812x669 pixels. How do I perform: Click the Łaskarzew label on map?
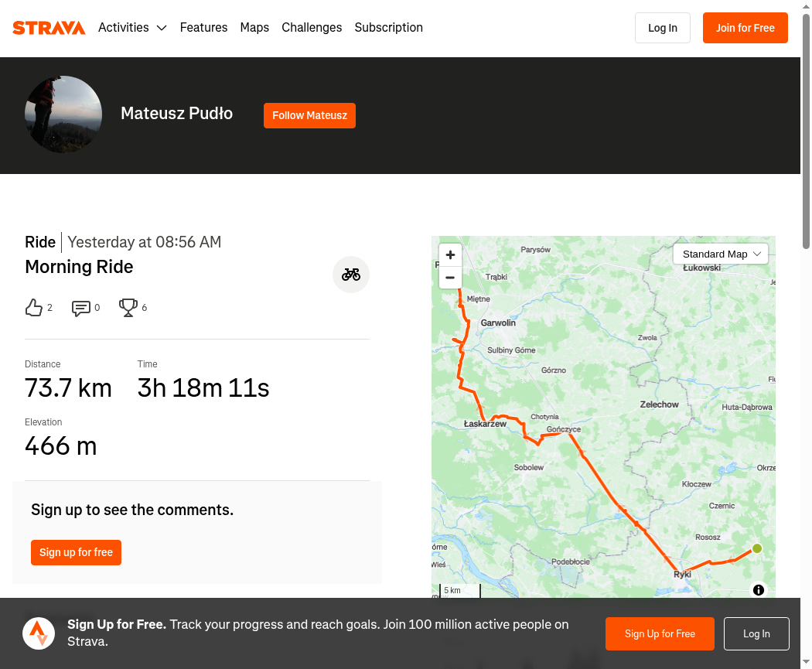pos(485,424)
